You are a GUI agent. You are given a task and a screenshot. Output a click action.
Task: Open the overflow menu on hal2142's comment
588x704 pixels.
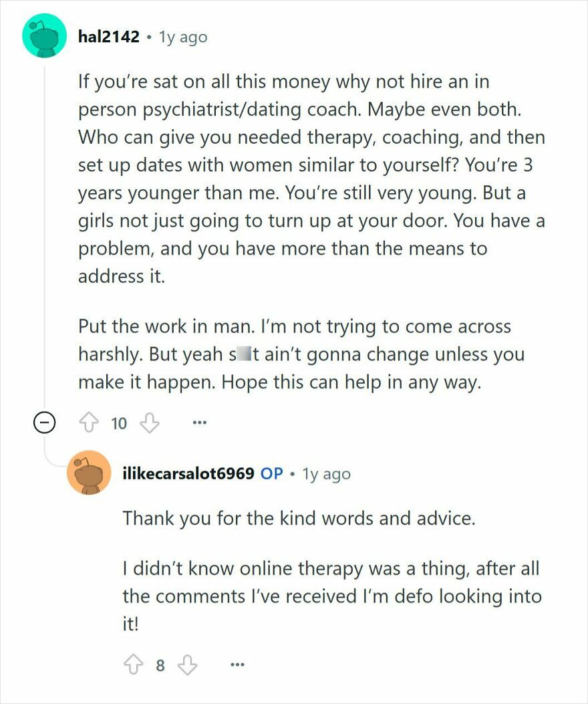point(199,422)
